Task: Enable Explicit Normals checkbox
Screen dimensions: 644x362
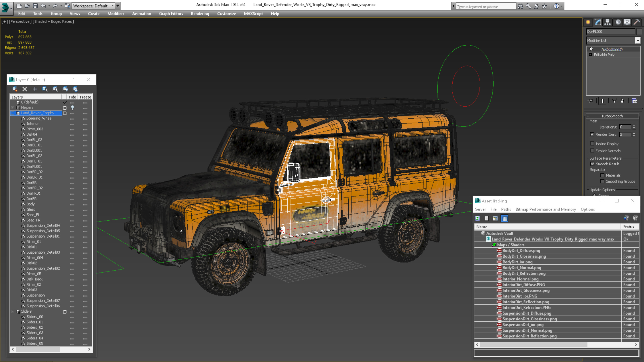Action: click(592, 151)
